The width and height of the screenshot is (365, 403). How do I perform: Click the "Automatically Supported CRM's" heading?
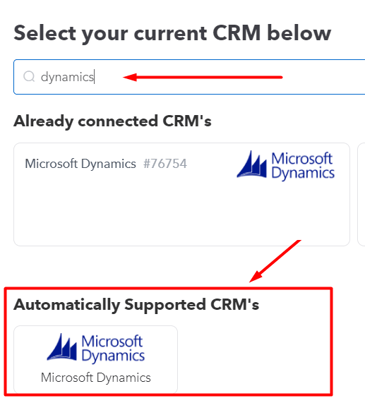[x=136, y=305]
